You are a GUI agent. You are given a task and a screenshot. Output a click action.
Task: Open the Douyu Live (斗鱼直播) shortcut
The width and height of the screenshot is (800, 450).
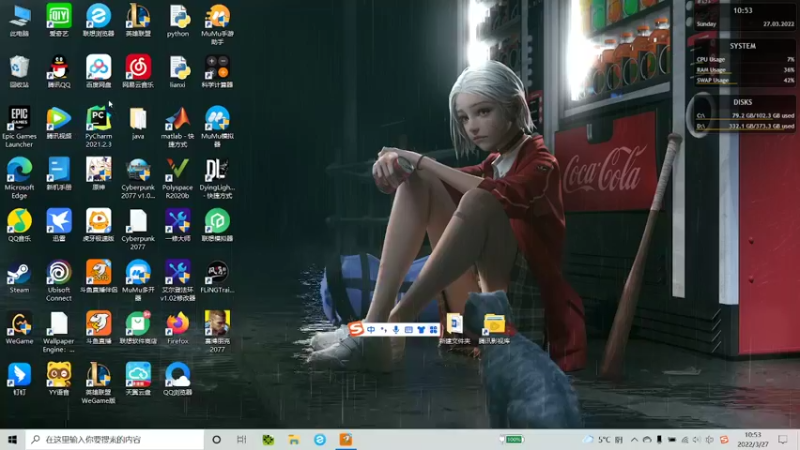click(x=98, y=328)
